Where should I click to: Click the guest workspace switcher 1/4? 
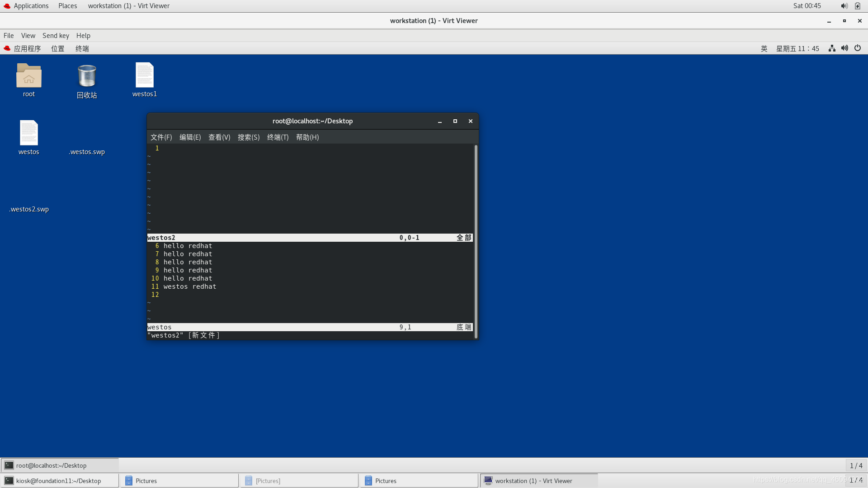pos(856,465)
